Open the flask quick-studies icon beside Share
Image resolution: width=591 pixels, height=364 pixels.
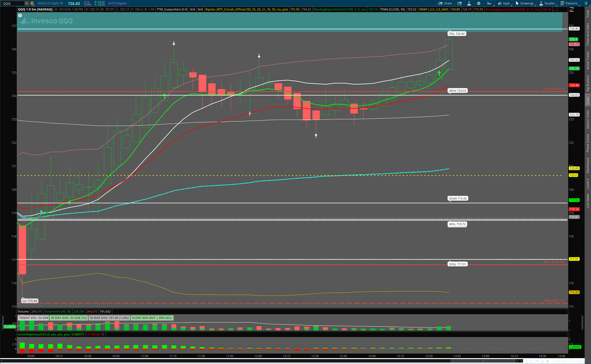[x=469, y=3]
